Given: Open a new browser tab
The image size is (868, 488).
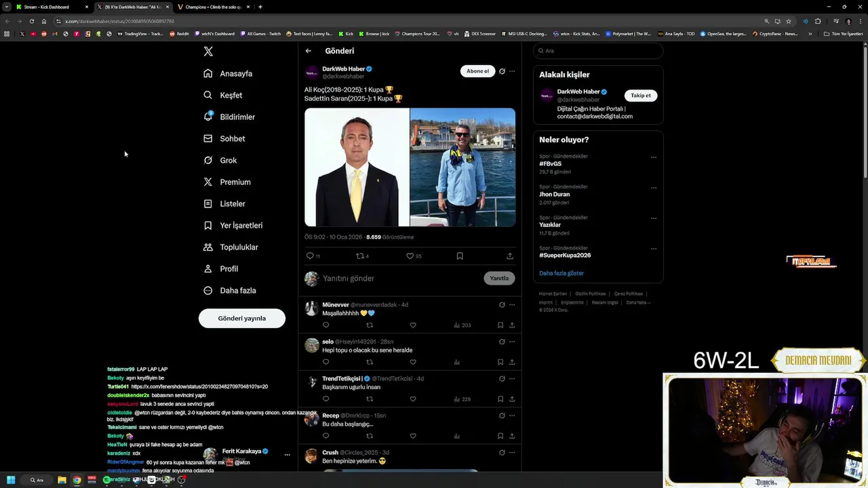Looking at the screenshot, I should [x=260, y=7].
